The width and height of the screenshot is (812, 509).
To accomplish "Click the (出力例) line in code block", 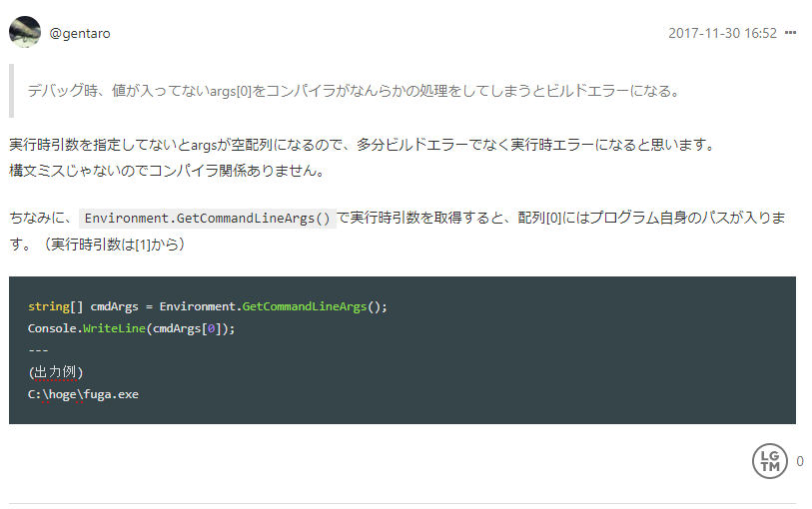I will [55, 372].
